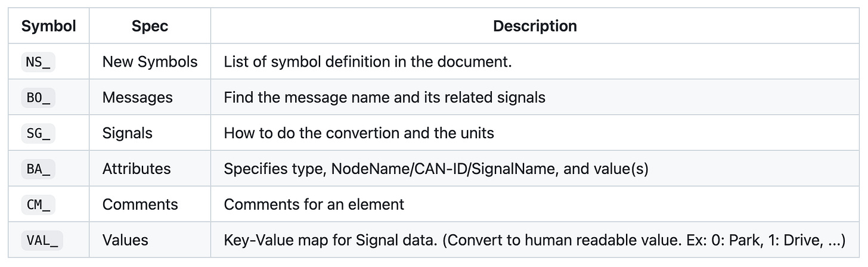The height and width of the screenshot is (267, 868).
Task: Click the Key-Value map description text
Action: pos(534,240)
